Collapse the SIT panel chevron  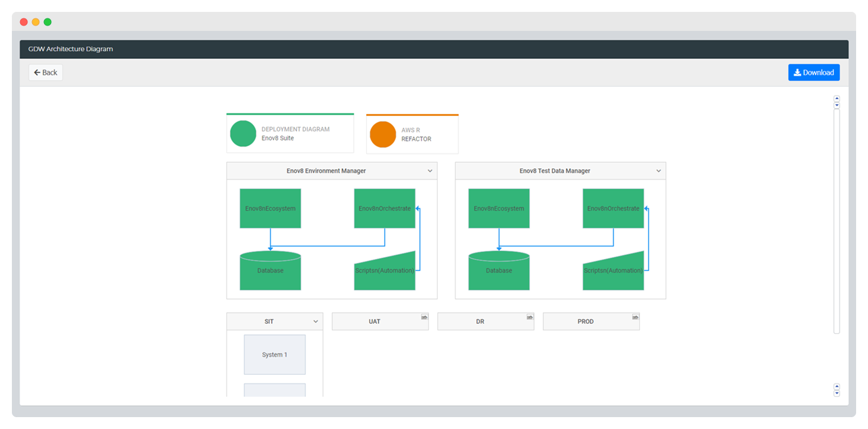tap(316, 321)
